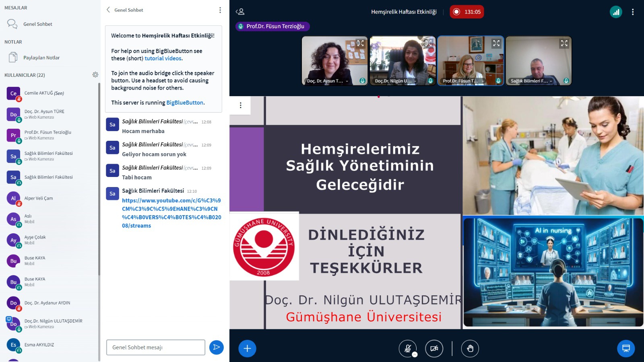The image size is (644, 362).
Task: Toggle the recording indicator 131:05
Action: pyautogui.click(x=467, y=12)
